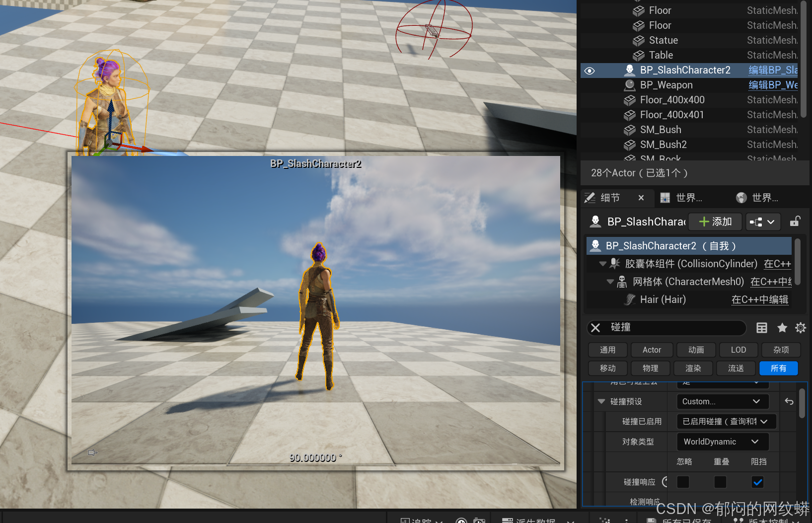The height and width of the screenshot is (523, 812).
Task: Click the help icon beside 碰撞响应
Action: (665, 481)
